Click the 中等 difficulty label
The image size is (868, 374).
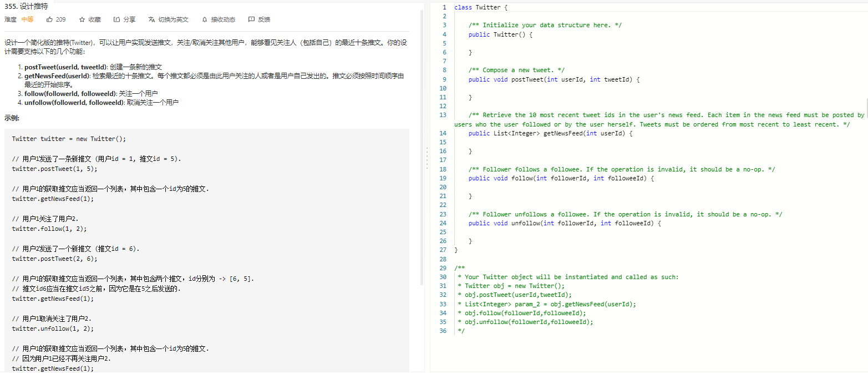click(27, 19)
